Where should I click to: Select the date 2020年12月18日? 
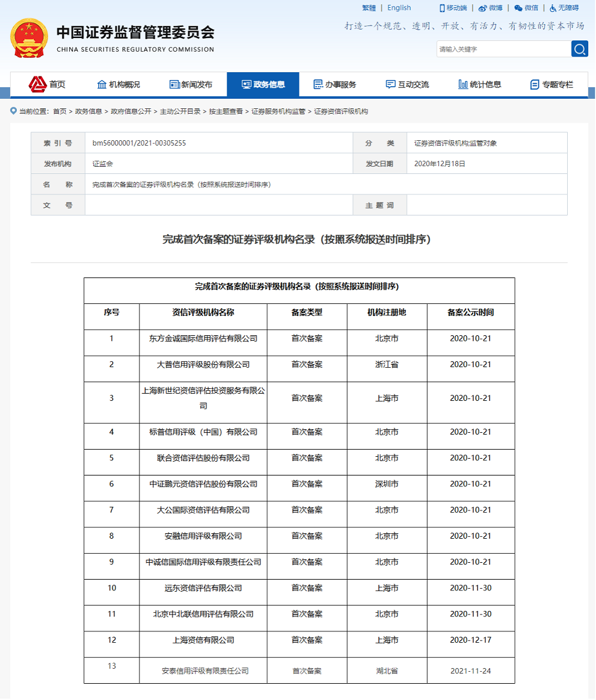pyautogui.click(x=440, y=163)
